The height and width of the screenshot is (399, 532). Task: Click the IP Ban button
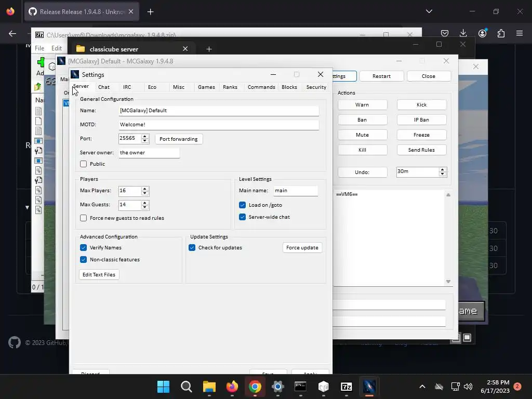click(421, 120)
